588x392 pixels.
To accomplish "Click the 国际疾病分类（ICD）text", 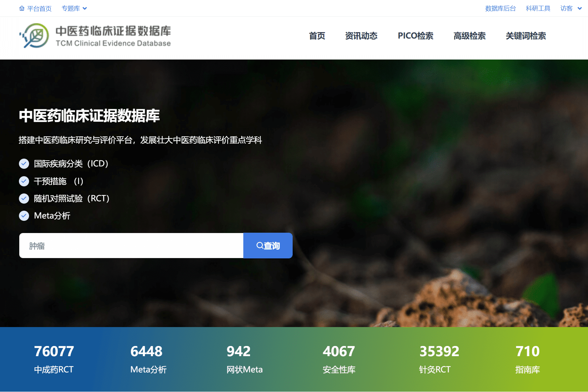I will [71, 164].
